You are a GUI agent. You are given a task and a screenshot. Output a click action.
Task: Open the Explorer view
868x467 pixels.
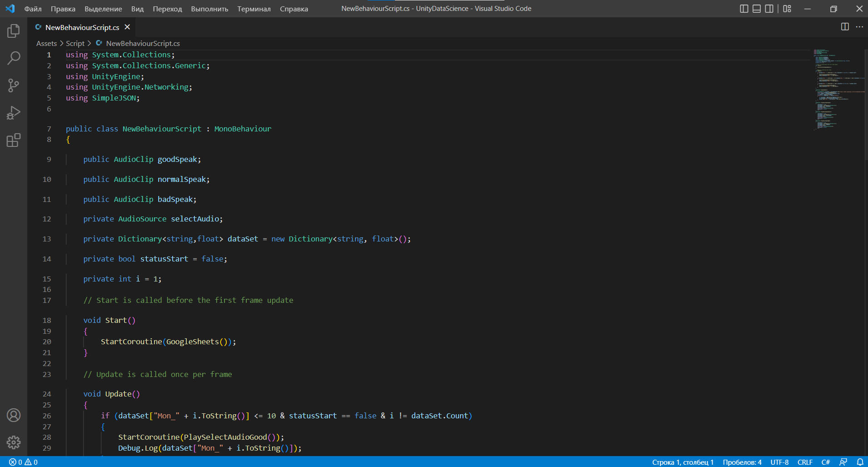[x=13, y=30]
